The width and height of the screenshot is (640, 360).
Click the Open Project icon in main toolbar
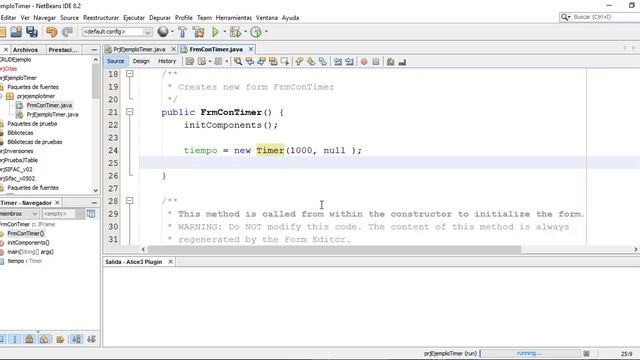[x=16, y=32]
